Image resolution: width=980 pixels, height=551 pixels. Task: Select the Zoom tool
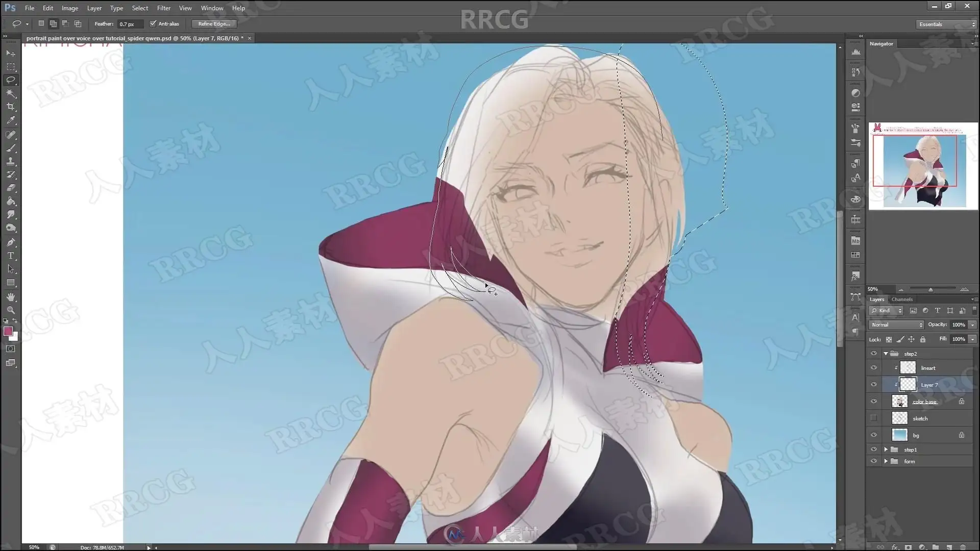coord(11,310)
